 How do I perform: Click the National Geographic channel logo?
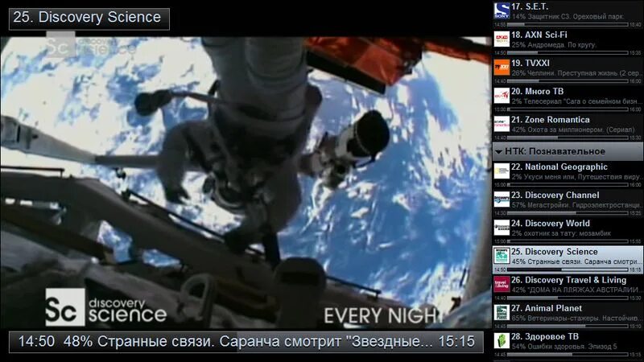[x=502, y=171]
